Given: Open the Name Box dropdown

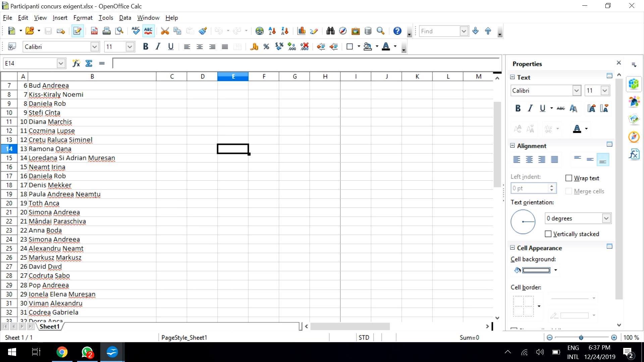Looking at the screenshot, I should pos(61,63).
